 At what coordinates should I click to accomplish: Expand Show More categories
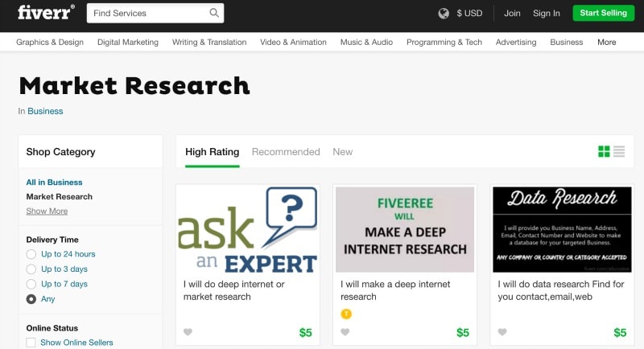point(47,211)
